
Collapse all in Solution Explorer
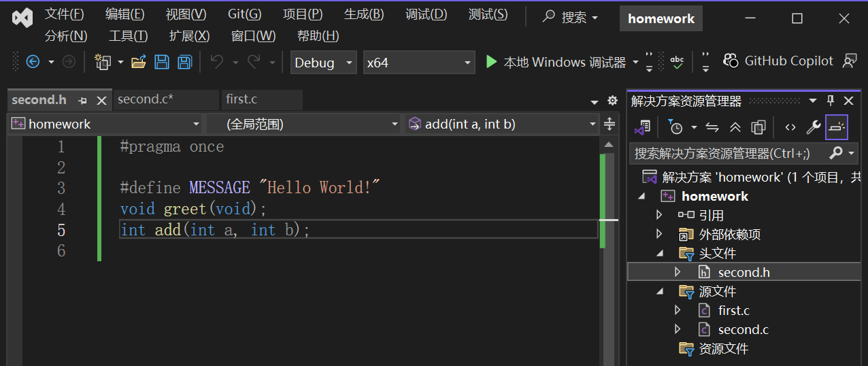735,127
